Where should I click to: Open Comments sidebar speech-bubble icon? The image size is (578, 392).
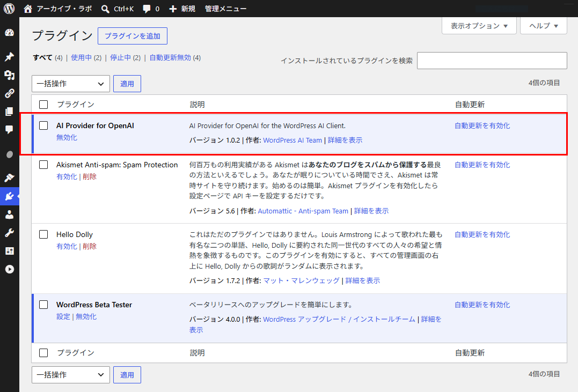point(9,129)
